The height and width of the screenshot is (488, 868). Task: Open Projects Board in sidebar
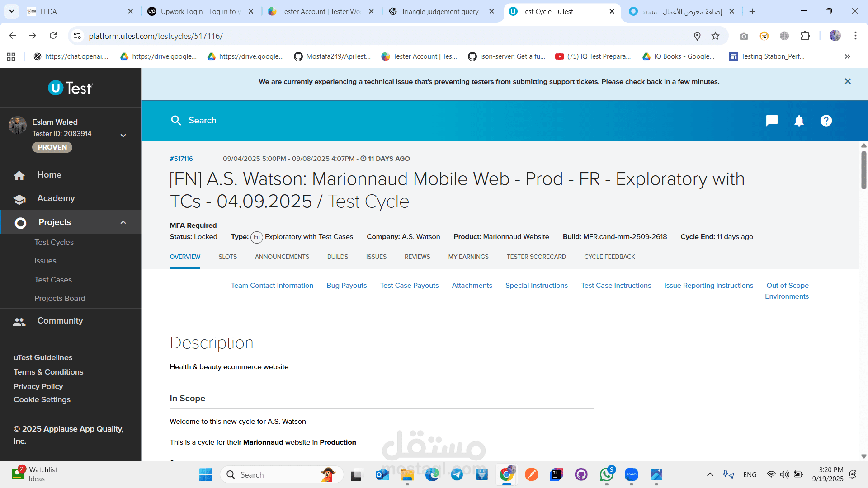coord(60,298)
